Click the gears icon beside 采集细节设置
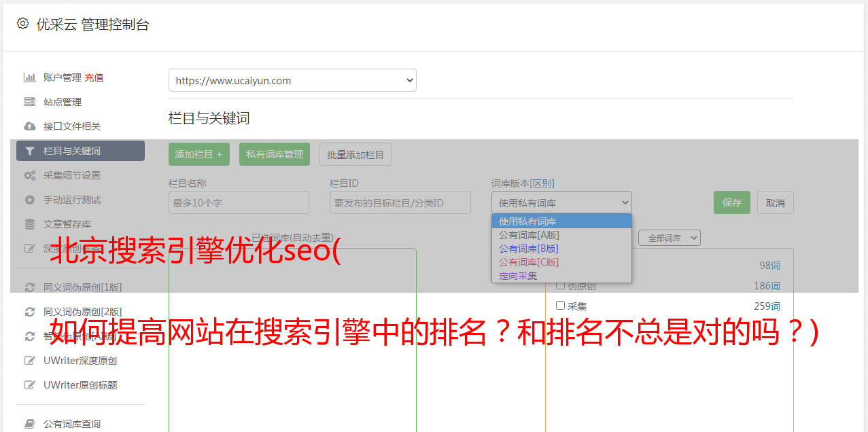The width and height of the screenshot is (868, 432). [29, 175]
